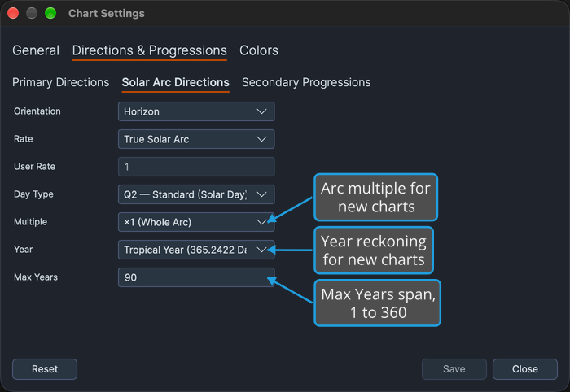Image resolution: width=570 pixels, height=392 pixels.
Task: Click the Orientation label
Action: (x=37, y=111)
